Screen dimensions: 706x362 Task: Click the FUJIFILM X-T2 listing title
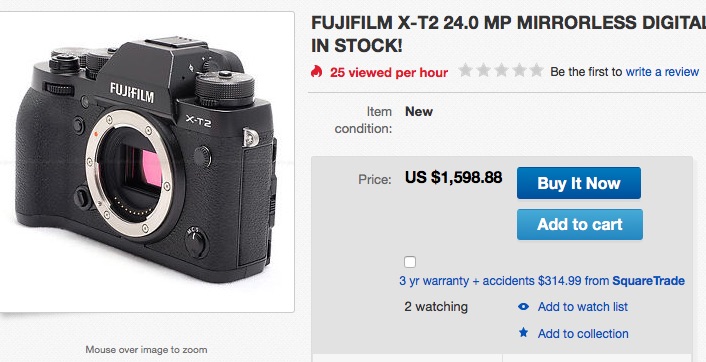point(508,34)
